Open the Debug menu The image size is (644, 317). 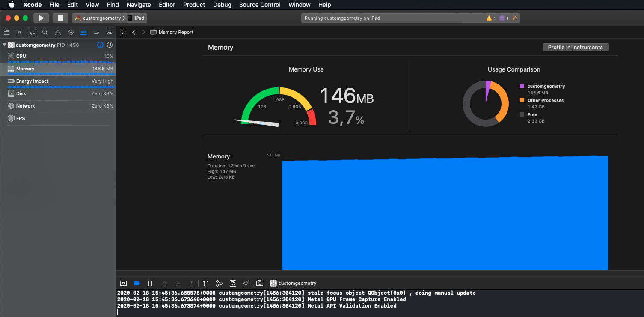coord(222,5)
